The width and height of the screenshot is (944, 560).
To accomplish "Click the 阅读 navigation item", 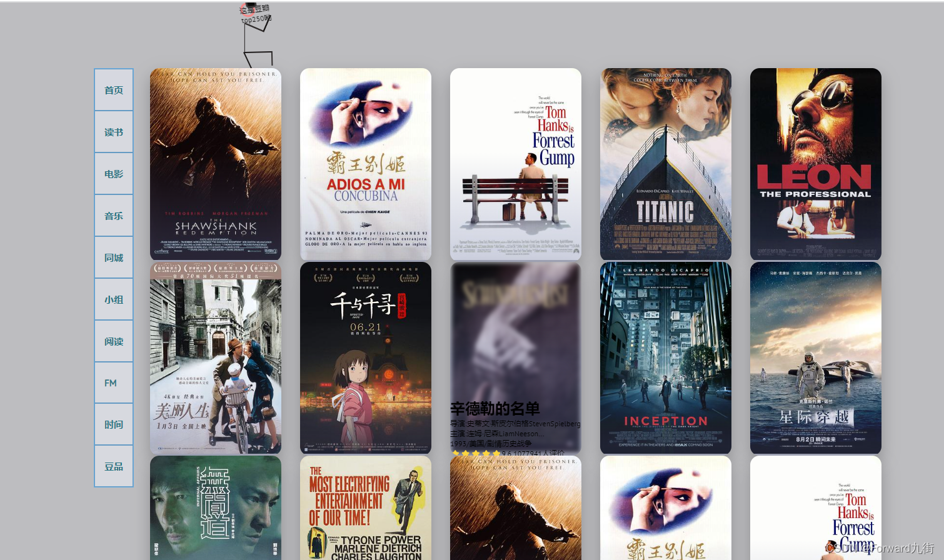I will click(x=114, y=341).
